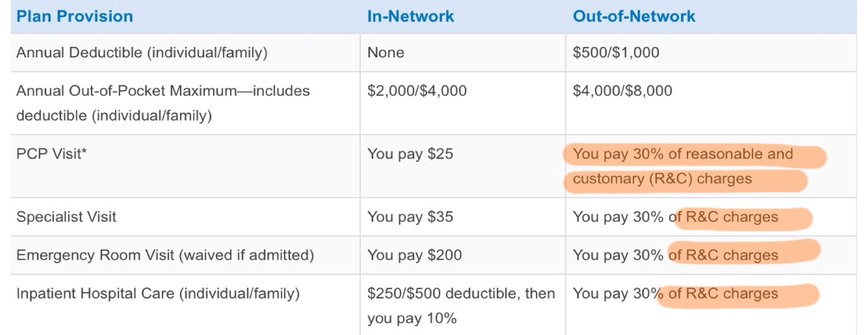868x335 pixels.
Task: Select the $2,000/$4,000 in-network maximum
Action: tap(417, 91)
